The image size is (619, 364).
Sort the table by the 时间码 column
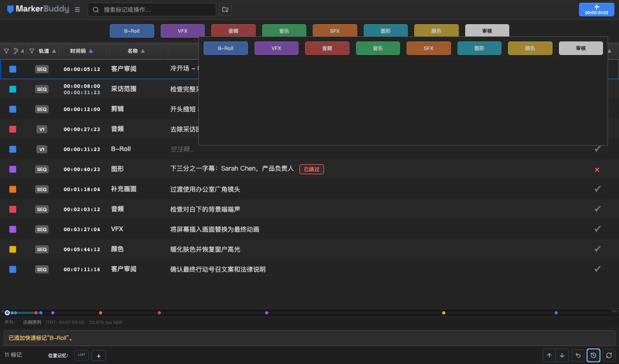(82, 51)
